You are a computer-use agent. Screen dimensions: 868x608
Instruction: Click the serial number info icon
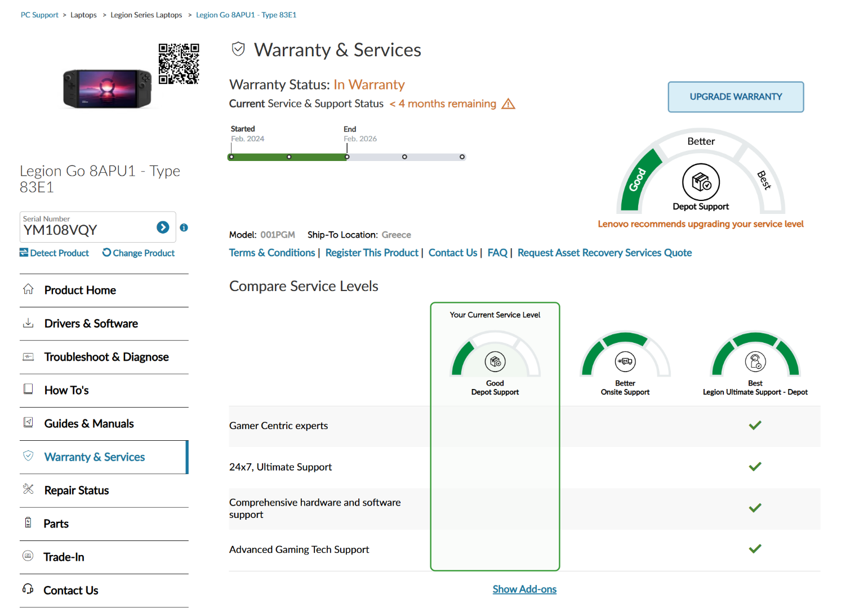184,227
